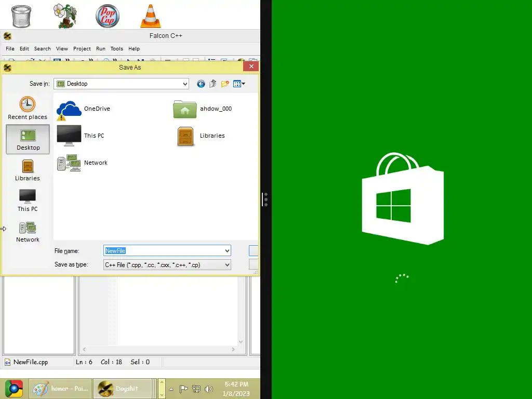Select Network in the file list
The height and width of the screenshot is (399, 532).
click(x=83, y=163)
